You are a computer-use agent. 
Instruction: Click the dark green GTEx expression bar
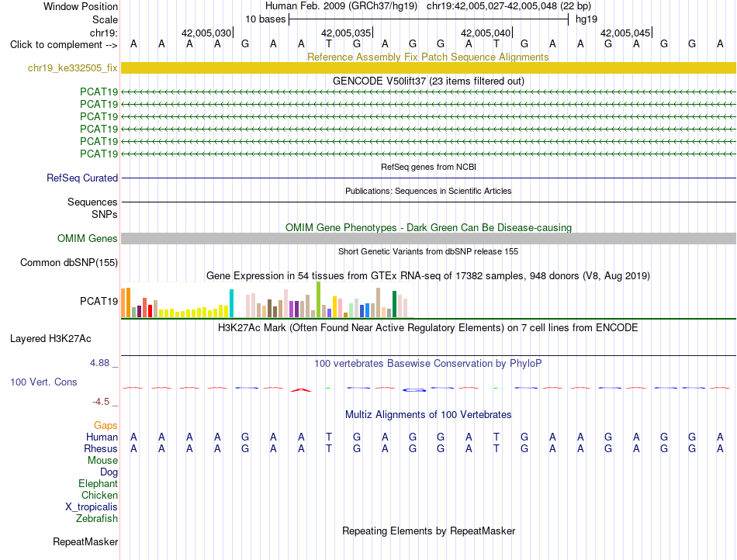(394, 304)
